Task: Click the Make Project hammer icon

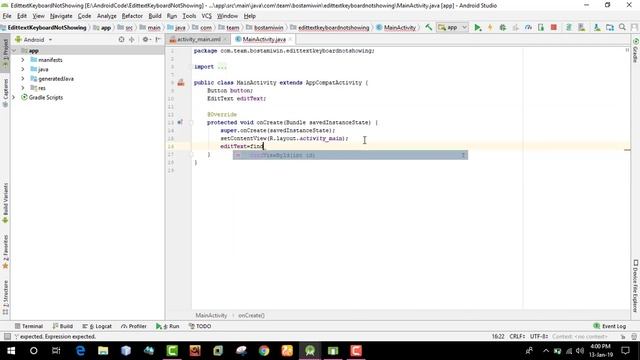Action: (429, 27)
